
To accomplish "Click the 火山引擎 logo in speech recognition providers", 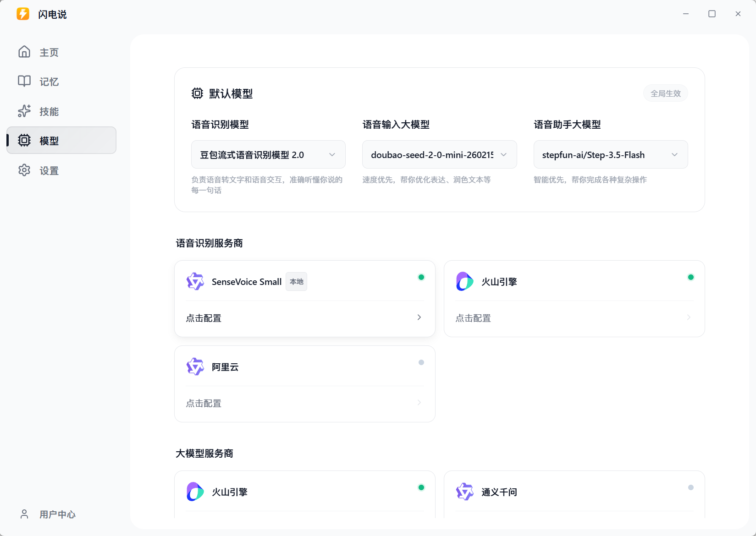I will (464, 281).
